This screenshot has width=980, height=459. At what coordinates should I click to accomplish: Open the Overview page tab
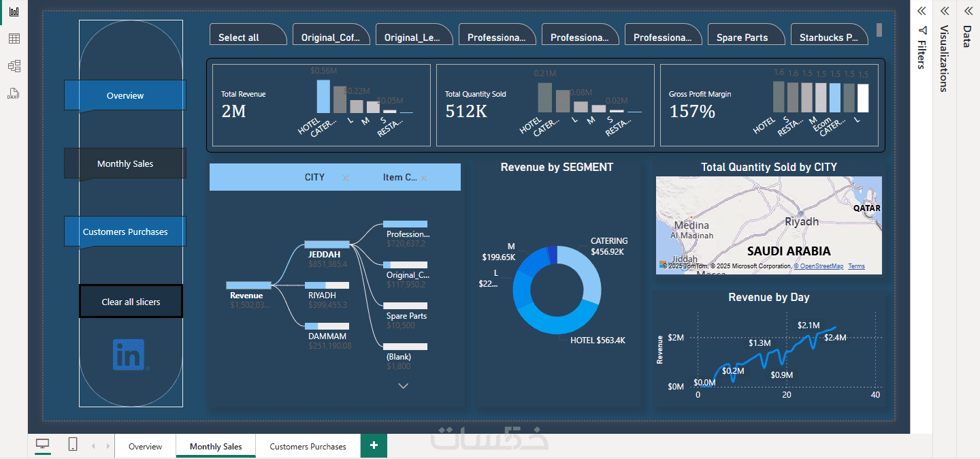point(145,446)
